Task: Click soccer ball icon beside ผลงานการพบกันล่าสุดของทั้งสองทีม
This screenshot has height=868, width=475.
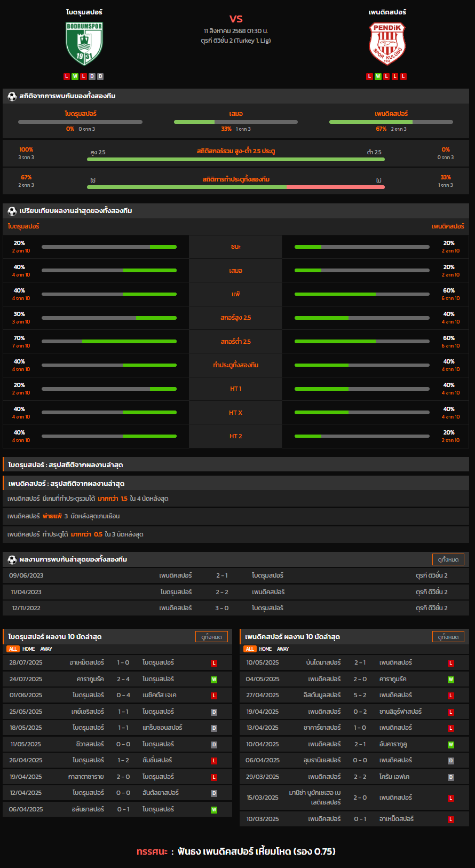Action: pos(12,560)
